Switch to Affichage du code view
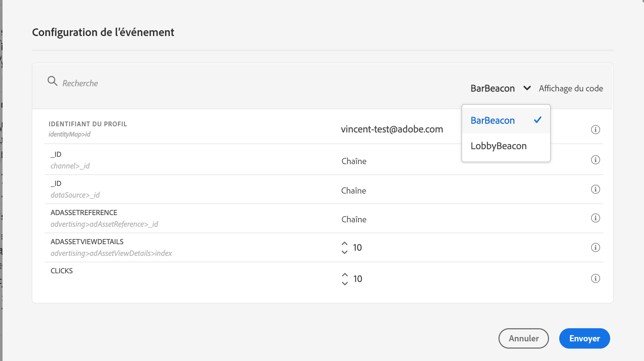644x361 pixels. 571,88
